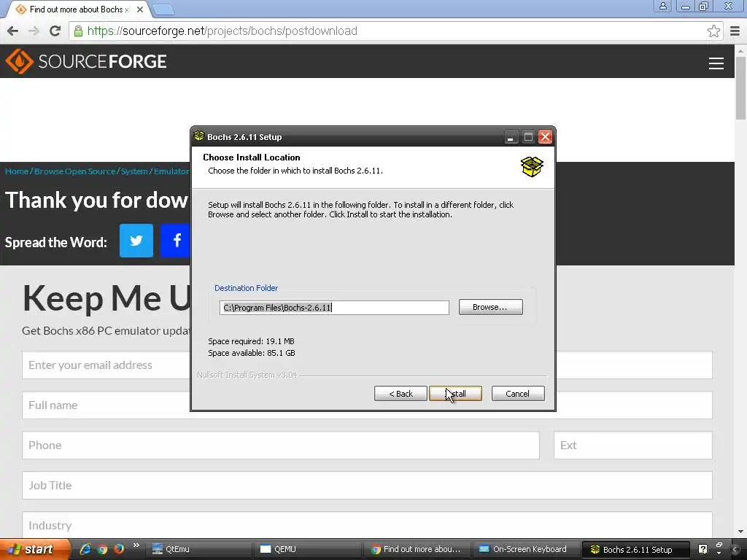Click the Chrome user profile icon
The width and height of the screenshot is (747, 560).
point(662,6)
